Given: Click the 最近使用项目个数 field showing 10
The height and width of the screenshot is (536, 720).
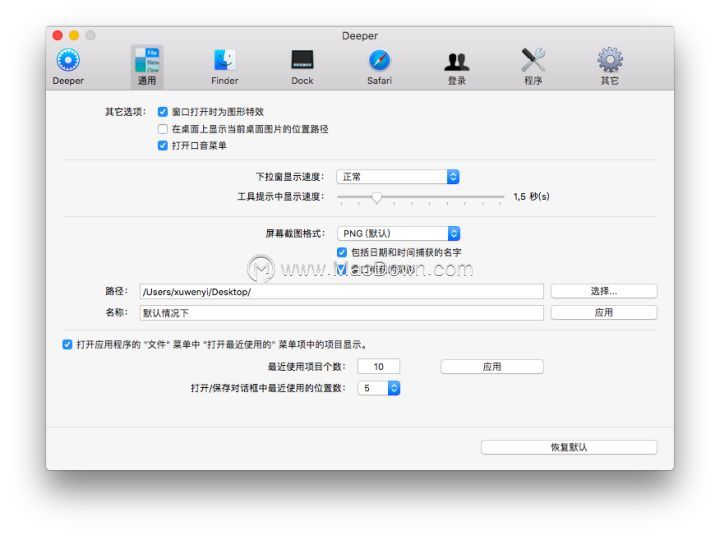Looking at the screenshot, I should (x=379, y=367).
